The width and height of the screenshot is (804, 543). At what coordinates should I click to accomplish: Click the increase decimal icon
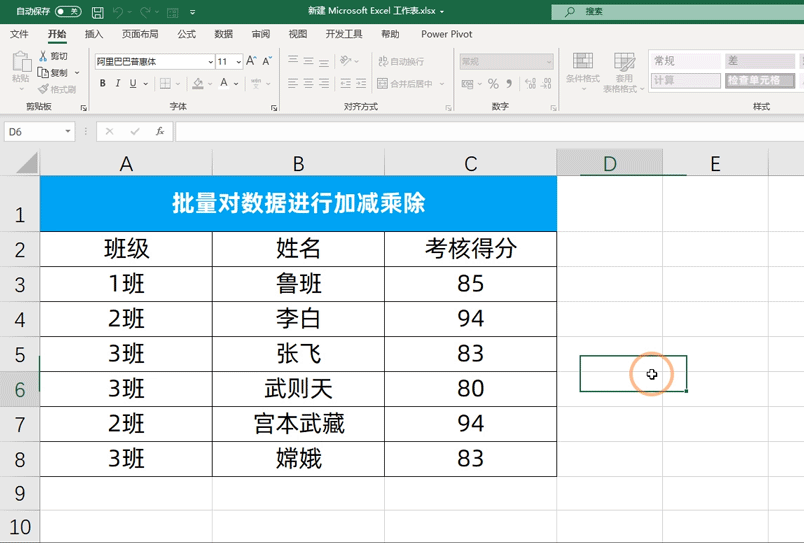click(x=531, y=83)
